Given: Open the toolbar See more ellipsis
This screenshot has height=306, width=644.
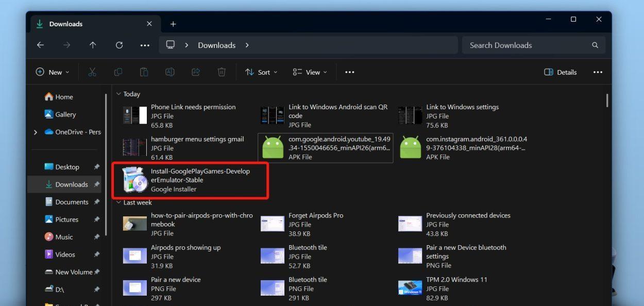Looking at the screenshot, I should point(350,72).
